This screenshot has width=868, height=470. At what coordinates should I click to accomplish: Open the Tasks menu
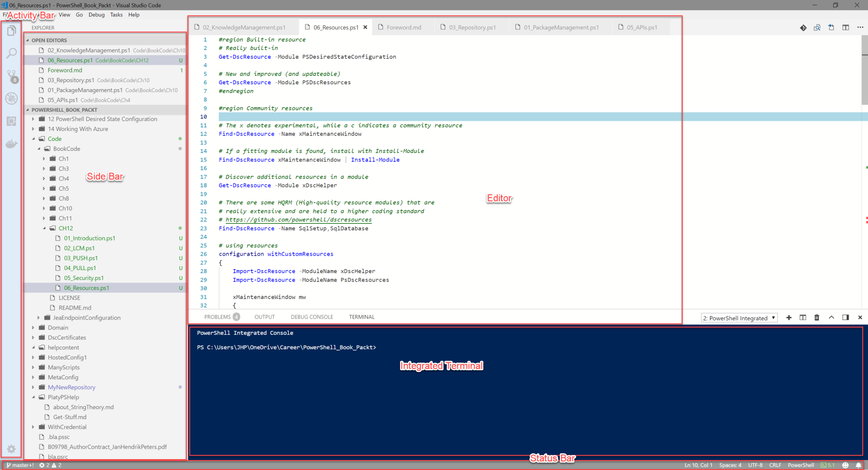pos(116,15)
